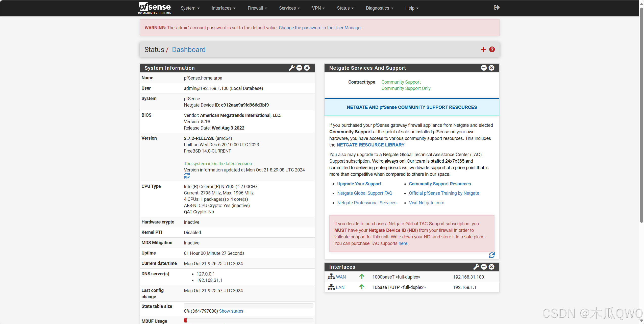Click LAN IP address 192.168.1.1
Image resolution: width=644 pixels, height=324 pixels.
tap(465, 287)
